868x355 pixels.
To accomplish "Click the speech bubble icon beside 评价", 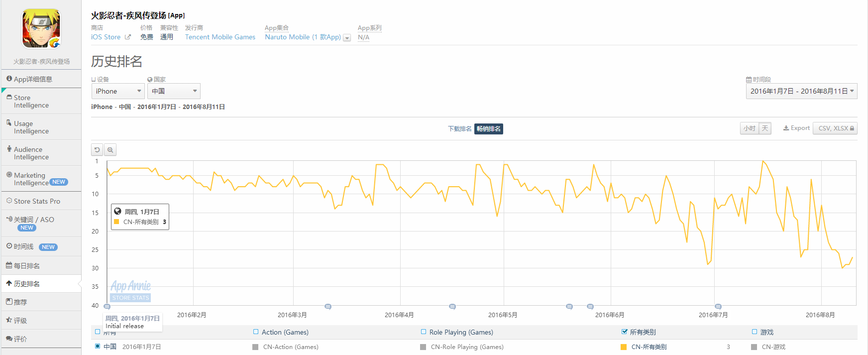I will (9, 339).
